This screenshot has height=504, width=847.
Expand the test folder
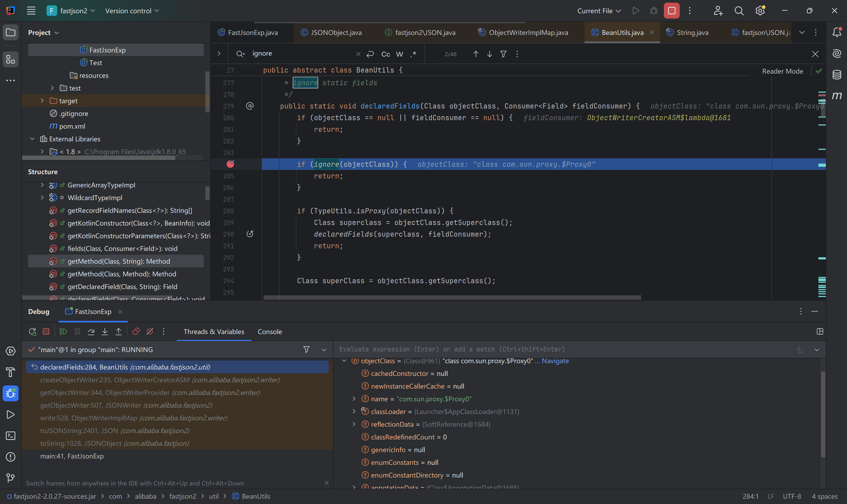pos(52,88)
